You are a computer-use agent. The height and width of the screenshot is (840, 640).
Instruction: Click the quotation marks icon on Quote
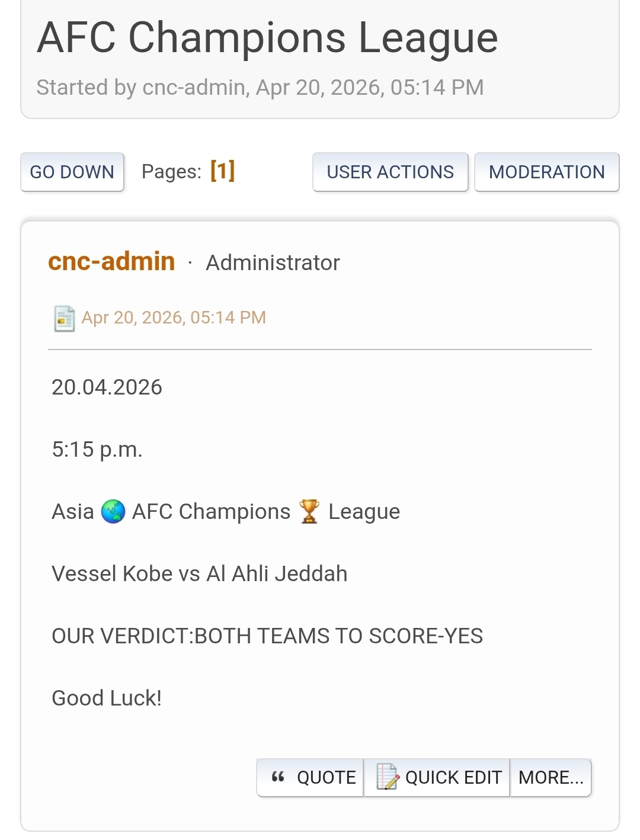click(x=278, y=777)
